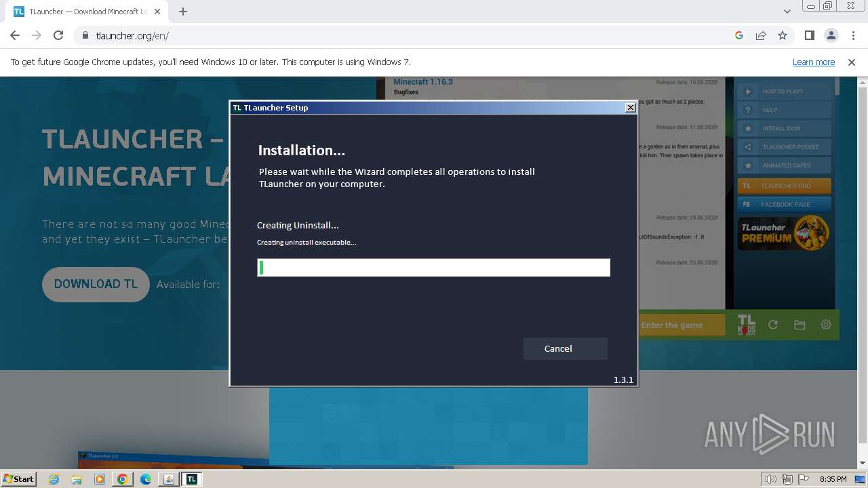Click the browser forward arrow
Image resolution: width=868 pixels, height=488 pixels.
click(37, 35)
